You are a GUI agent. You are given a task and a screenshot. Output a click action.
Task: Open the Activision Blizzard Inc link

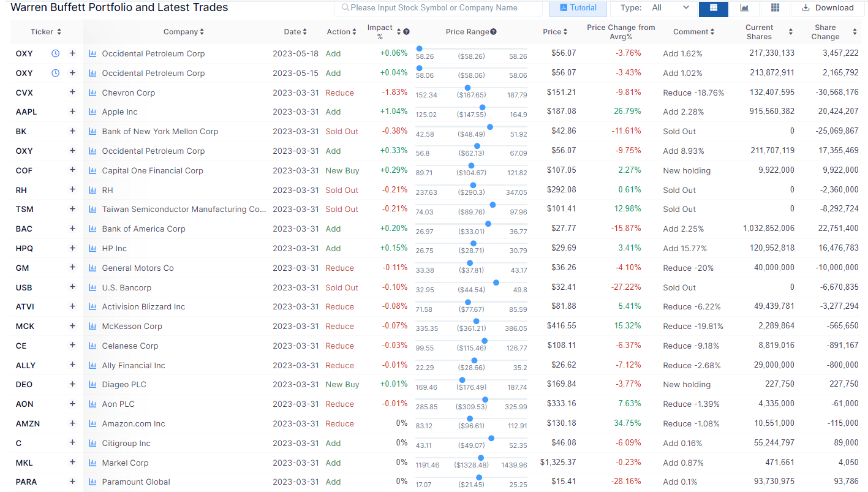tap(143, 307)
